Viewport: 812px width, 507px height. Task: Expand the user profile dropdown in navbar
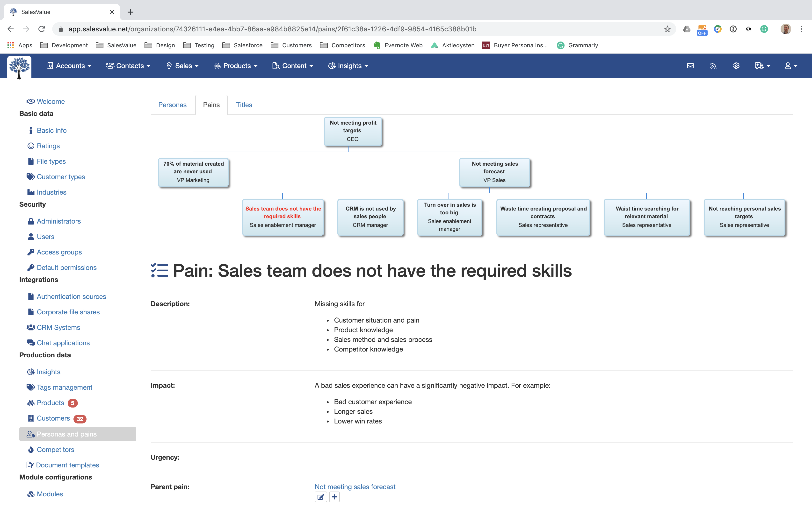(790, 66)
